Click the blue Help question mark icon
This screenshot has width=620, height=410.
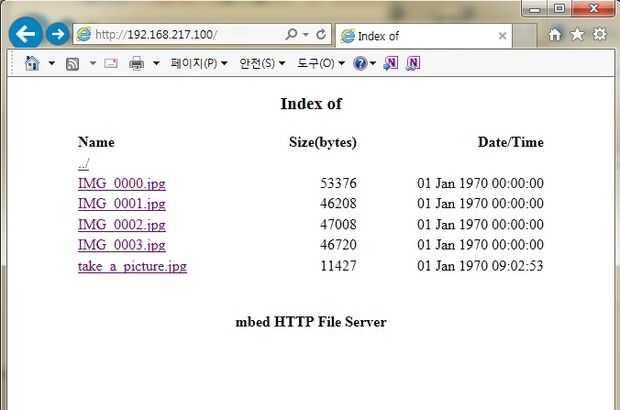coord(360,63)
